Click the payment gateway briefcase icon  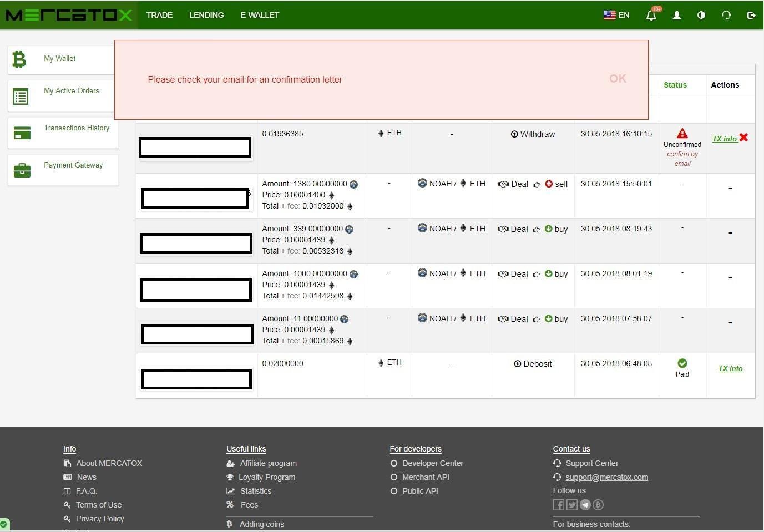22,170
